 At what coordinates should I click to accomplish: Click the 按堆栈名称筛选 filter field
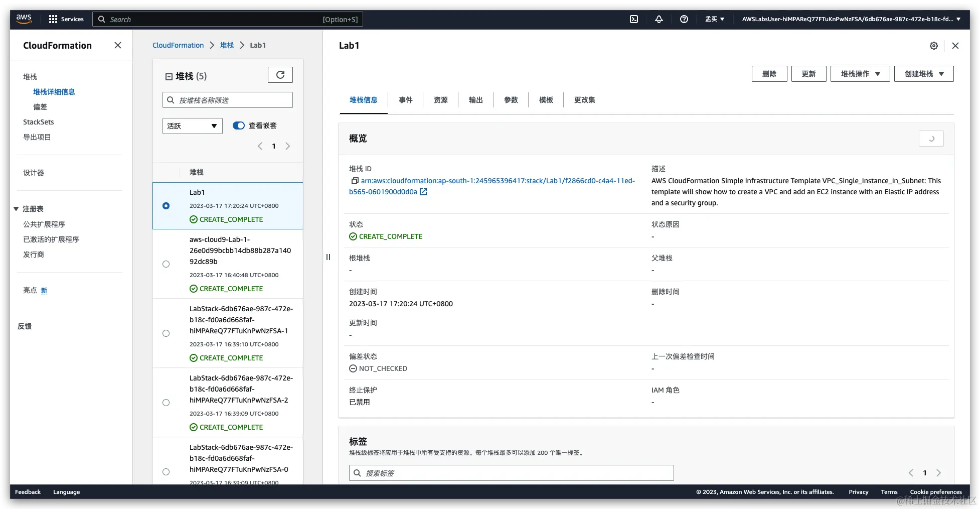click(228, 100)
